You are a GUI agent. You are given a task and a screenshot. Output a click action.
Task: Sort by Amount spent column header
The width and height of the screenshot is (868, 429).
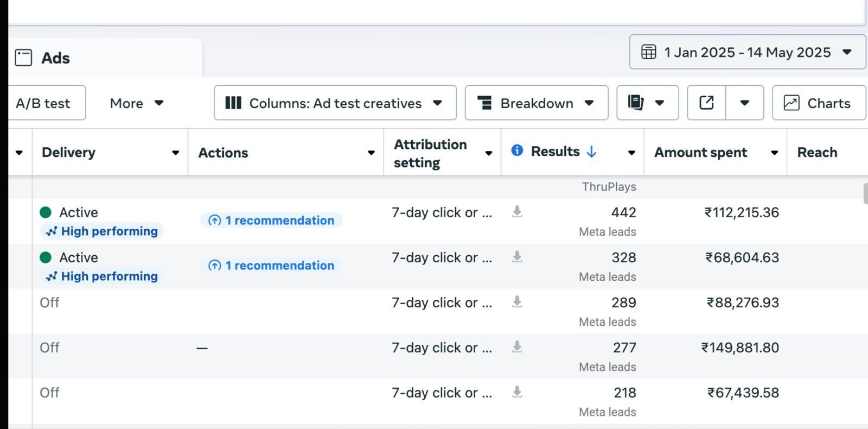[700, 153]
